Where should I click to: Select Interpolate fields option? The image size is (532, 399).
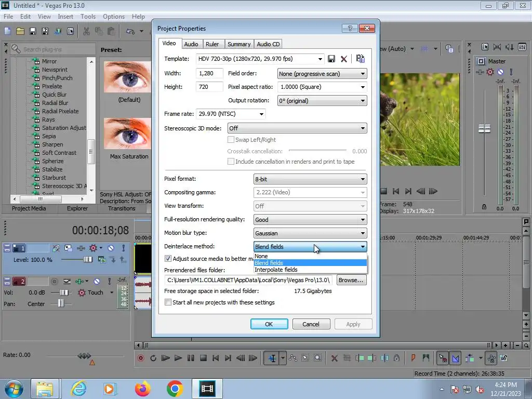coord(310,270)
